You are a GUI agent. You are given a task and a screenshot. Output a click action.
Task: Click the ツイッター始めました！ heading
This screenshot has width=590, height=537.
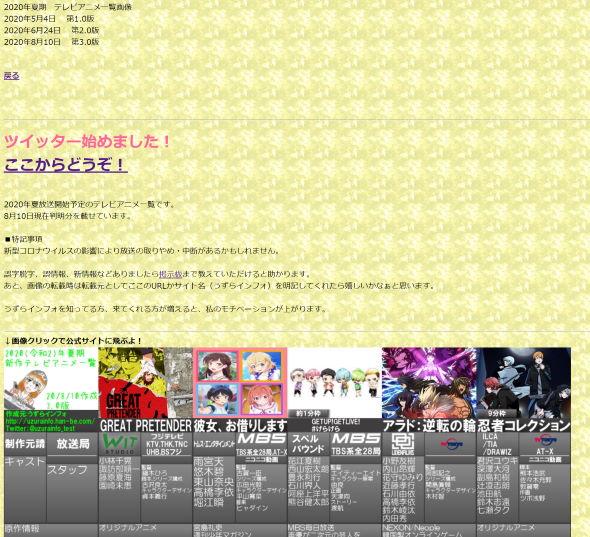[87, 141]
